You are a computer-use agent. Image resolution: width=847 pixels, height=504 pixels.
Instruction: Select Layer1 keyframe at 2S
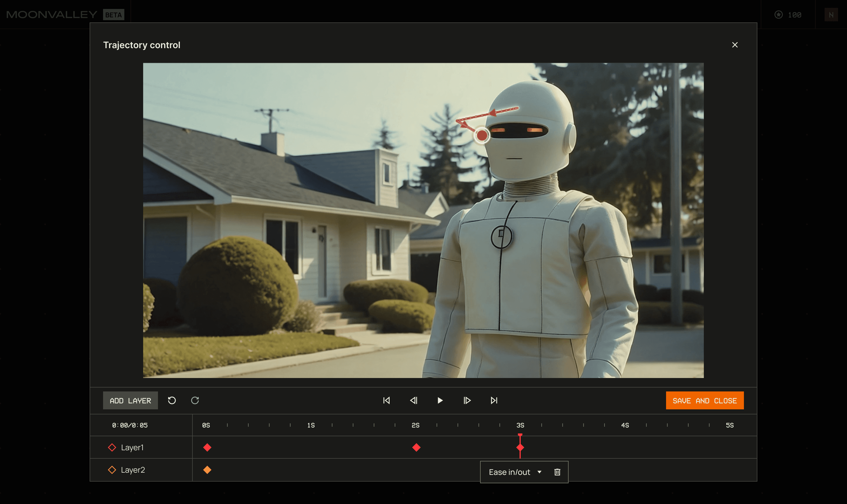pyautogui.click(x=416, y=448)
